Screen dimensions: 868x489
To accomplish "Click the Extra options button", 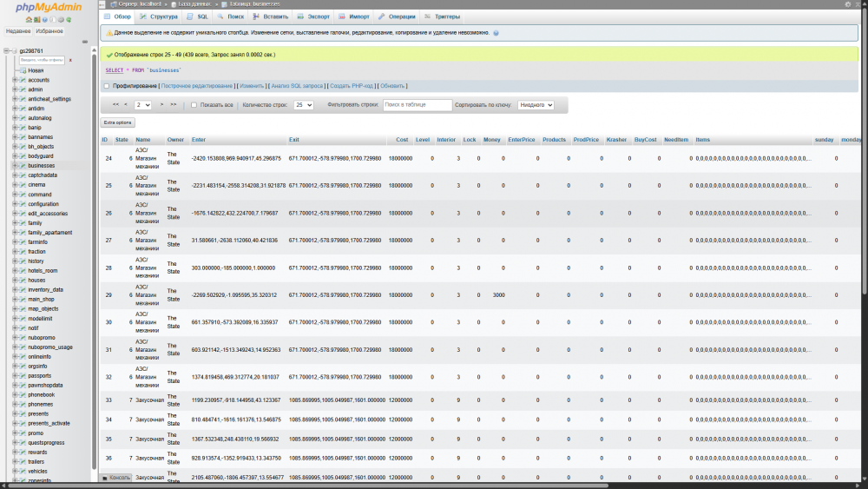I will 118,123.
